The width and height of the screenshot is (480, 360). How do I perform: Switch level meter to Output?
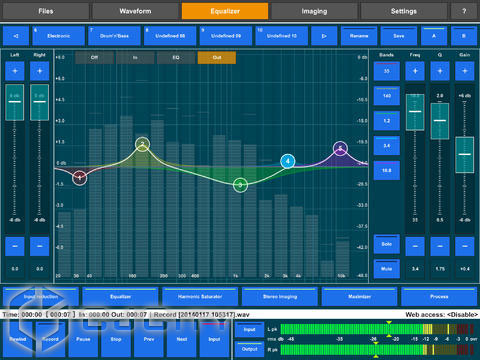click(249, 349)
